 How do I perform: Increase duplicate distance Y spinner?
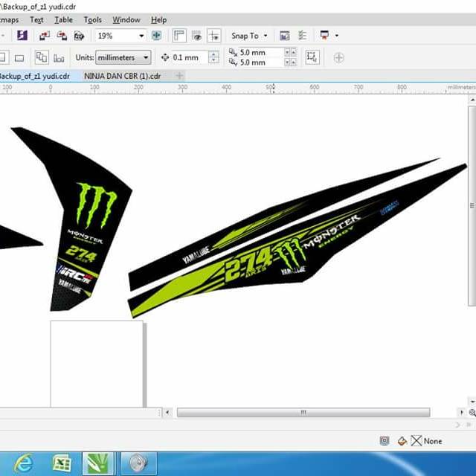pos(294,62)
